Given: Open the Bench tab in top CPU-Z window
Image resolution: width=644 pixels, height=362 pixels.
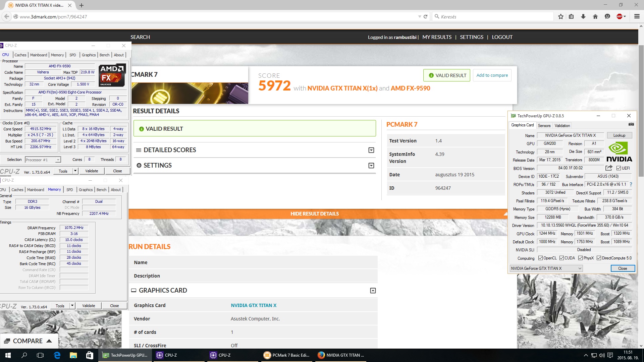Looking at the screenshot, I should point(104,55).
